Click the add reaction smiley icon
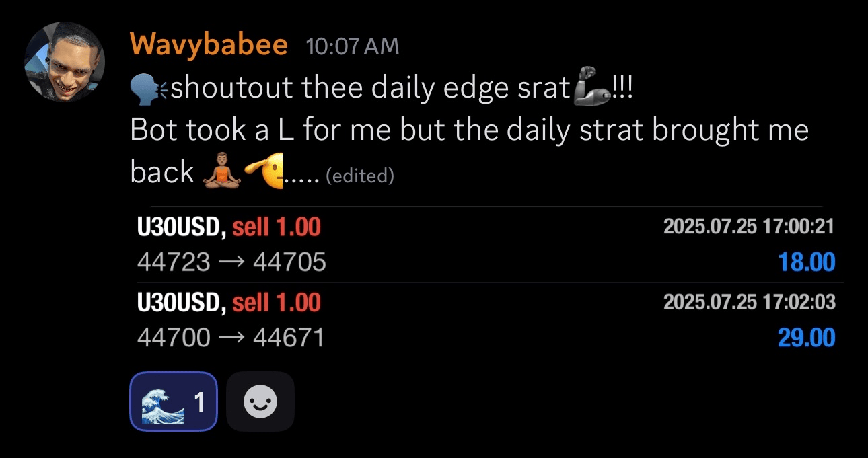This screenshot has width=868, height=458. [260, 402]
